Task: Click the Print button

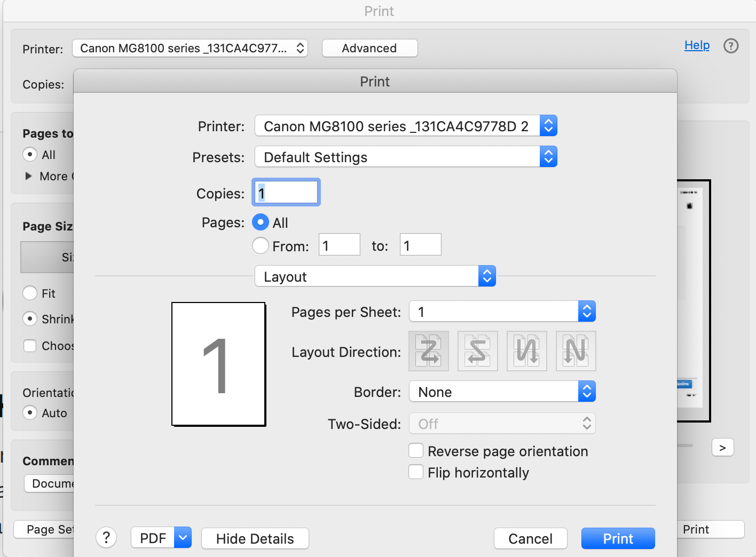Action: click(618, 538)
